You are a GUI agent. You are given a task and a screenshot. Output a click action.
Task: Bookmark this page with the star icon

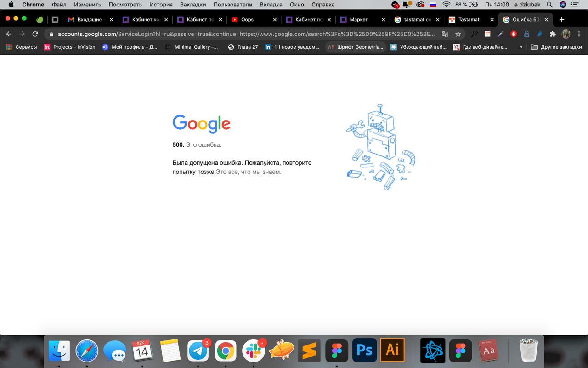click(x=458, y=34)
